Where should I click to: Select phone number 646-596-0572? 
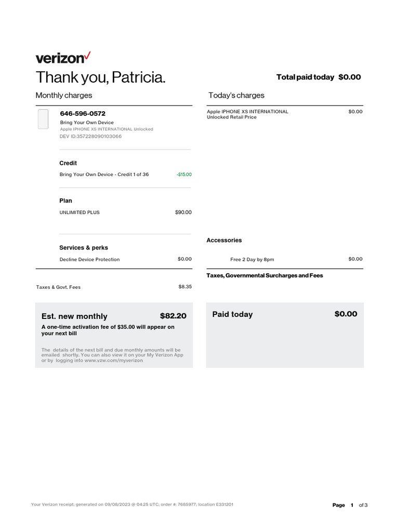click(83, 113)
